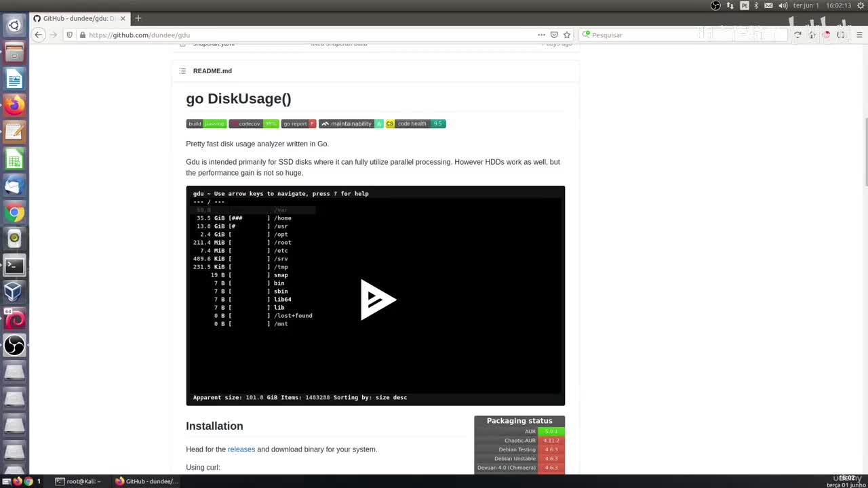Image resolution: width=868 pixels, height=488 pixels.
Task: Click the Pesquisar search field
Action: [x=685, y=35]
